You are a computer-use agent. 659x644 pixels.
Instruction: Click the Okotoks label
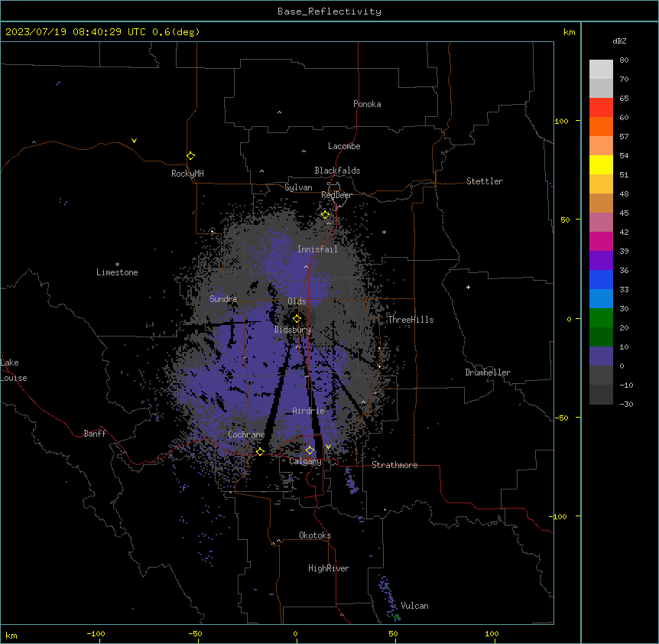(315, 535)
